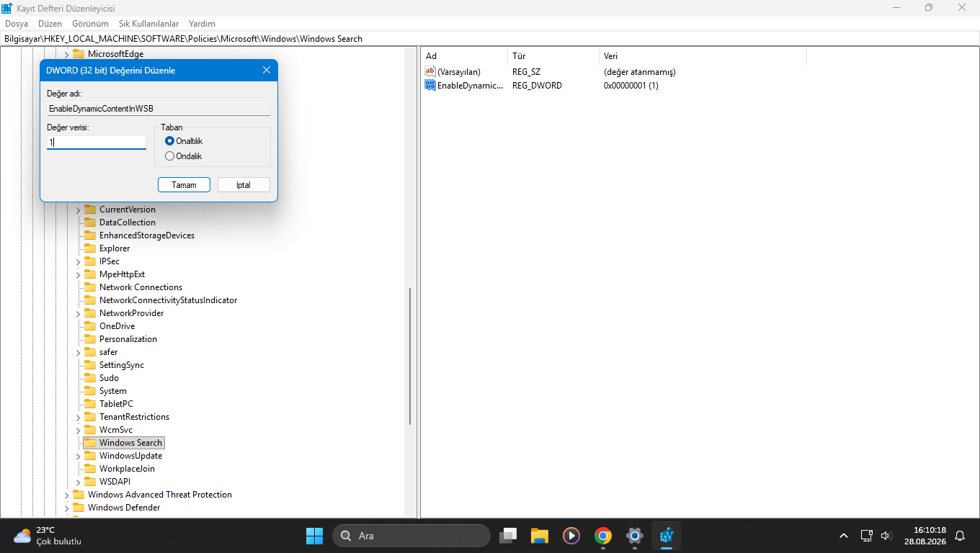The width and height of the screenshot is (980, 553).
Task: Launch Google Chrome from the taskbar
Action: (x=603, y=536)
